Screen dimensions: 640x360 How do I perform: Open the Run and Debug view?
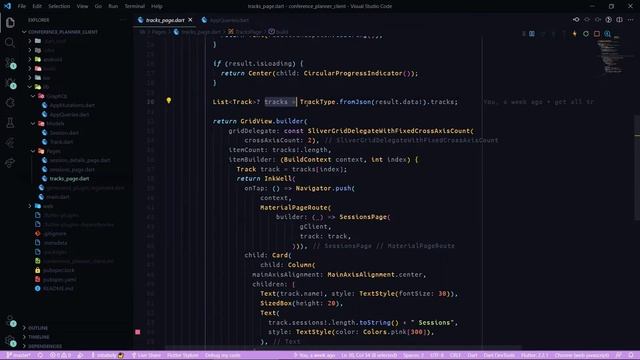coord(10,83)
